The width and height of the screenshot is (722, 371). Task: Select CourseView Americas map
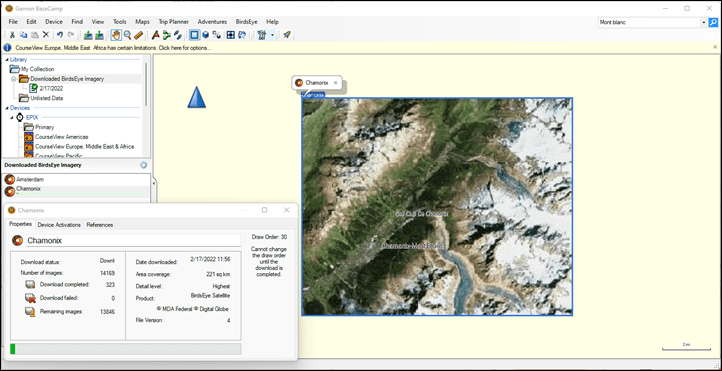pos(57,137)
